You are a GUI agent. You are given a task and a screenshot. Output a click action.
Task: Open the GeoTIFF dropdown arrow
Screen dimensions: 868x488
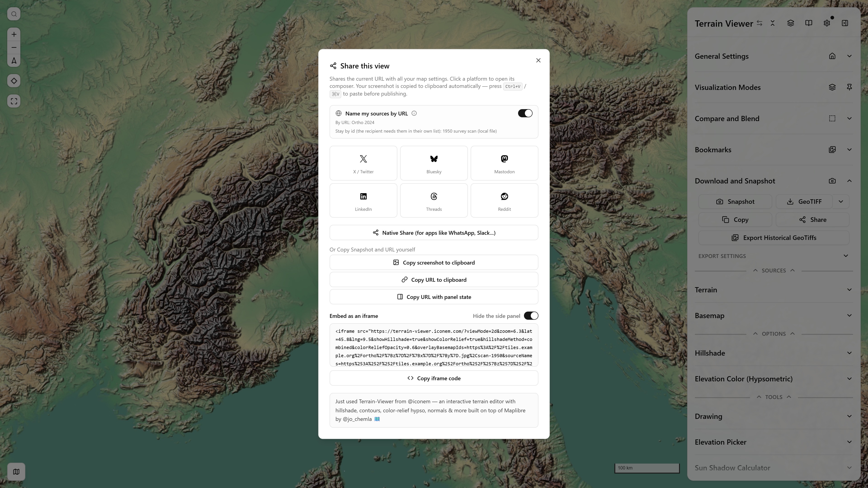(841, 202)
